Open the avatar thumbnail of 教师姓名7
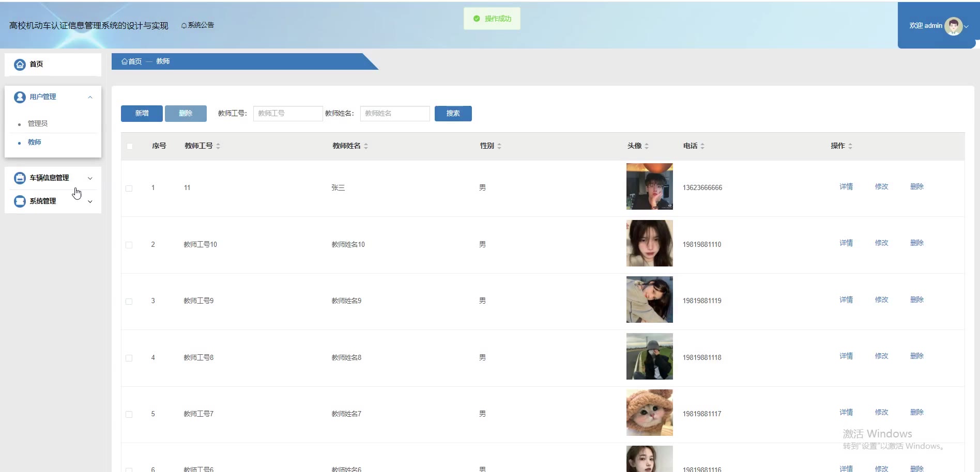The height and width of the screenshot is (472, 980). click(649, 413)
